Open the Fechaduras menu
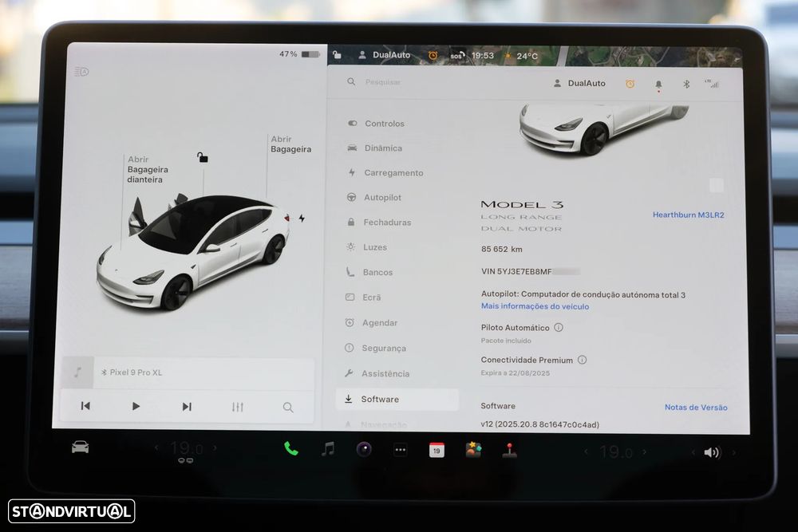 pos(379,223)
